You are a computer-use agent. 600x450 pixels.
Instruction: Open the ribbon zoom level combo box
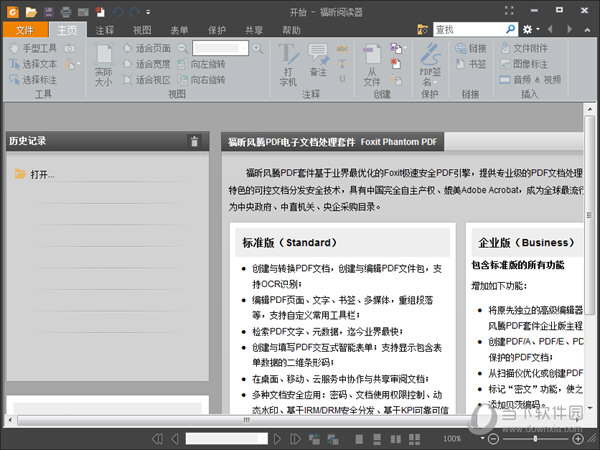(x=220, y=48)
